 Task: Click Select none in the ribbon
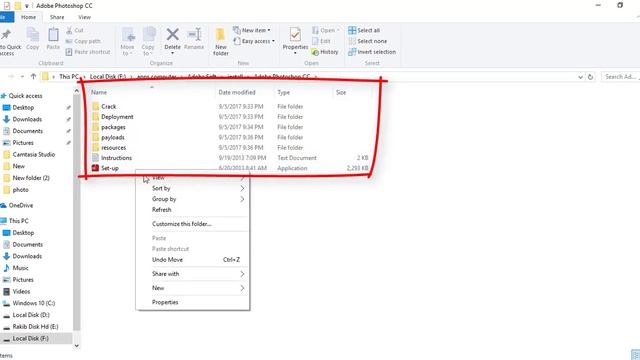coord(367,41)
